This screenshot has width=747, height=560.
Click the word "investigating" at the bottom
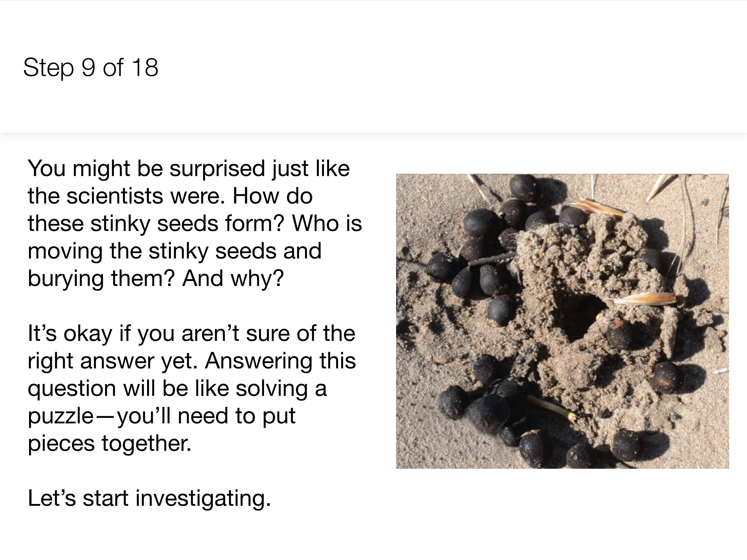[203, 498]
